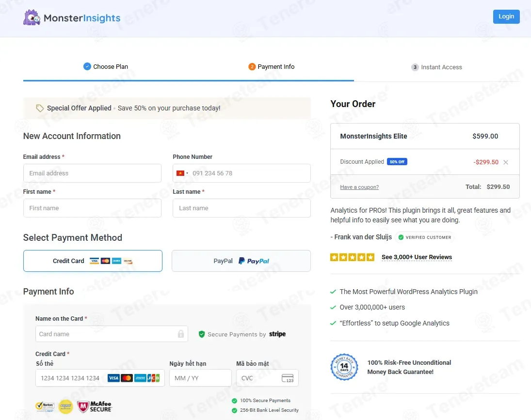Select the Payment Info step
531x420 pixels.
click(271, 67)
